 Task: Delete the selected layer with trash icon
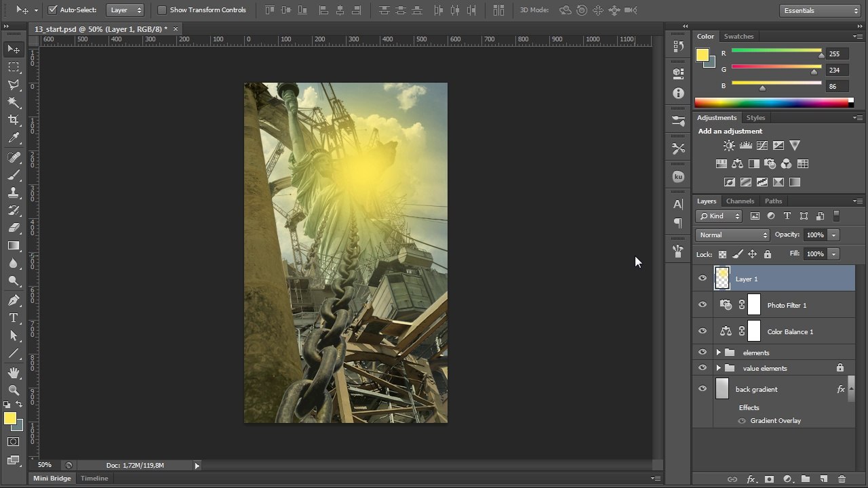tap(842, 479)
